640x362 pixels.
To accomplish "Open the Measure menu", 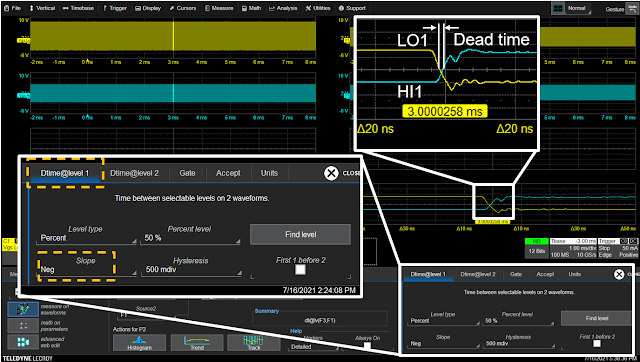I will click(x=219, y=8).
